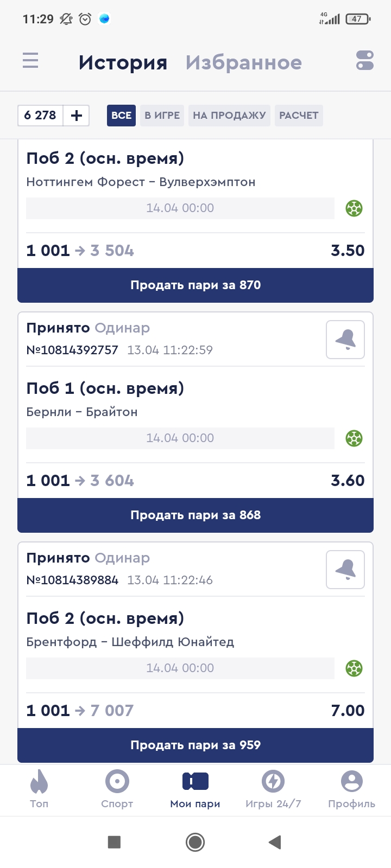Filter bets by НА ПРОДАЖУ
This screenshot has width=391, height=868.
click(229, 116)
